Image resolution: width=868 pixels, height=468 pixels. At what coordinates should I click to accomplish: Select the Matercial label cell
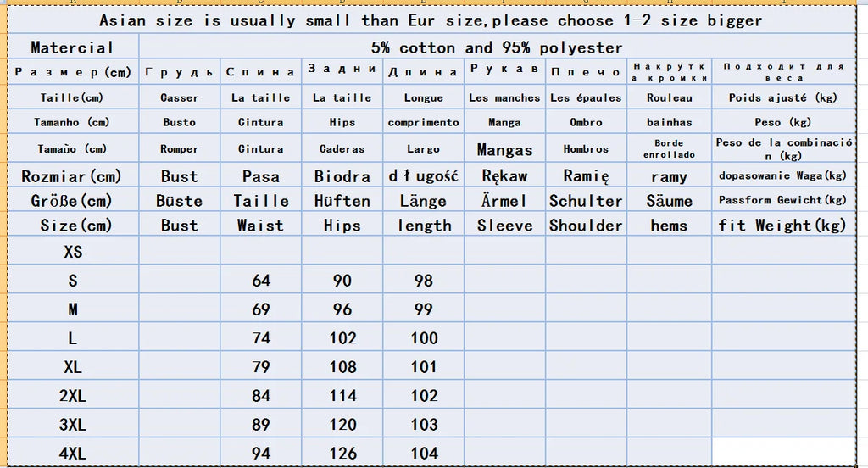(x=72, y=47)
